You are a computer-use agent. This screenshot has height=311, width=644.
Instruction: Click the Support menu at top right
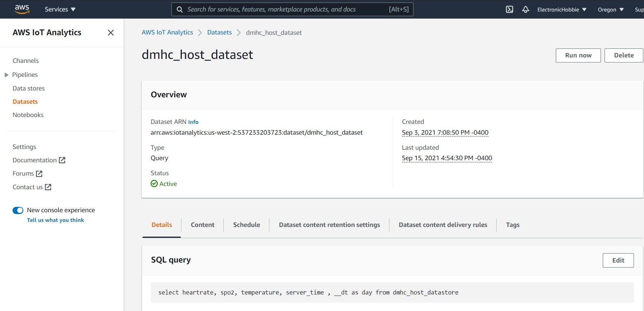coord(639,10)
